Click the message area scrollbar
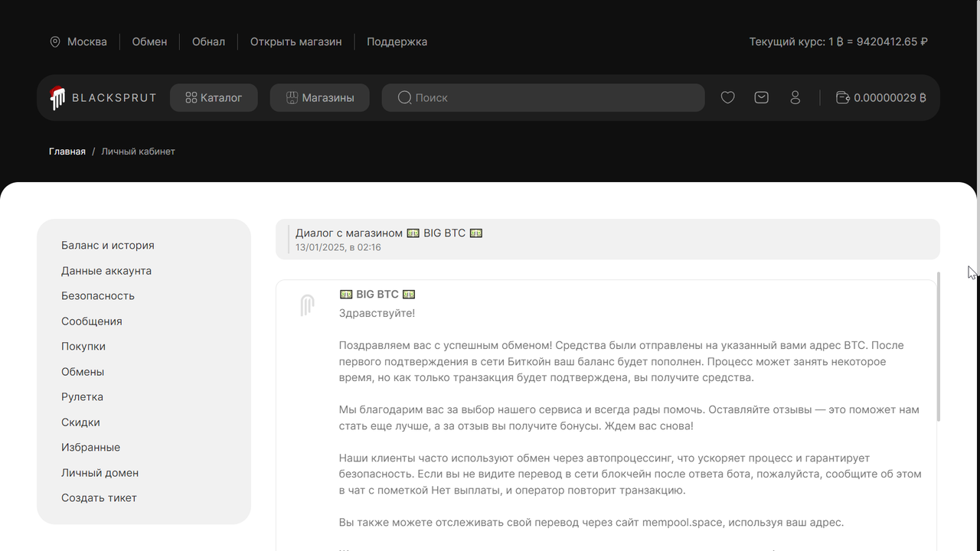 (939, 346)
